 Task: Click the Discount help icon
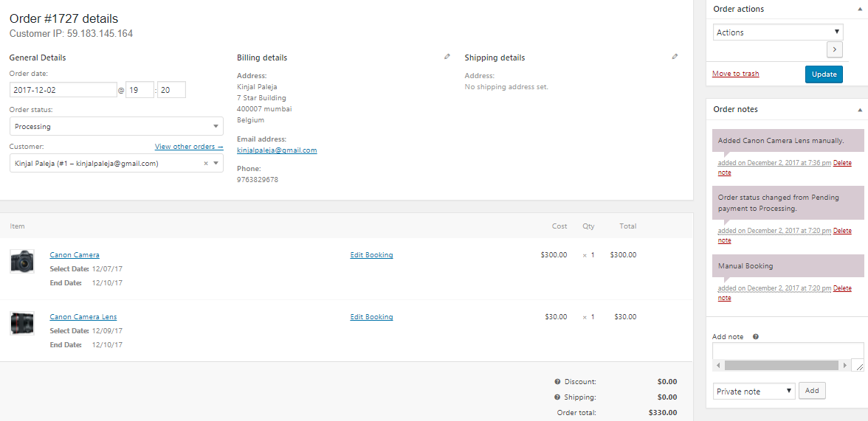pyautogui.click(x=557, y=382)
